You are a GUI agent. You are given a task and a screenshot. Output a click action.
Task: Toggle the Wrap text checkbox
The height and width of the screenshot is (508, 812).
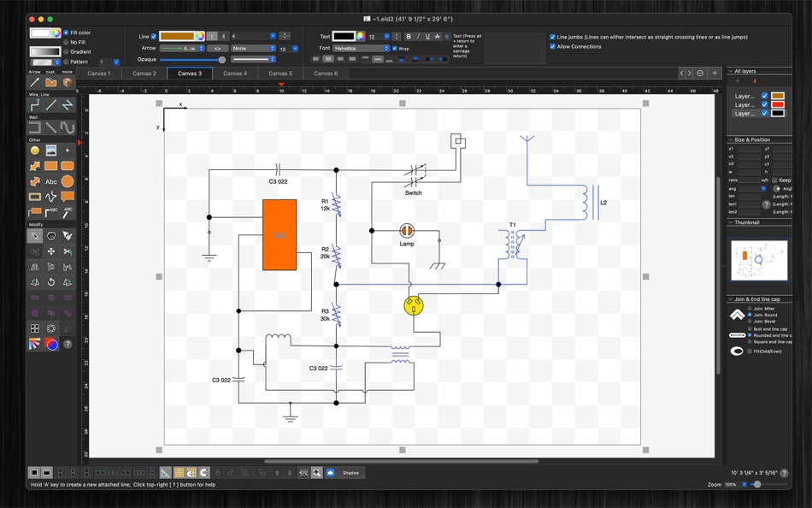click(395, 49)
